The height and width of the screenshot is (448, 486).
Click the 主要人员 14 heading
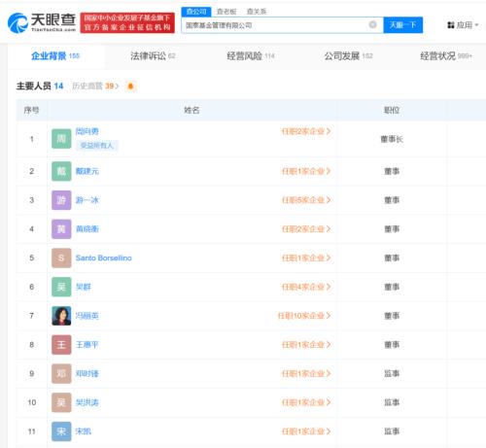point(40,86)
